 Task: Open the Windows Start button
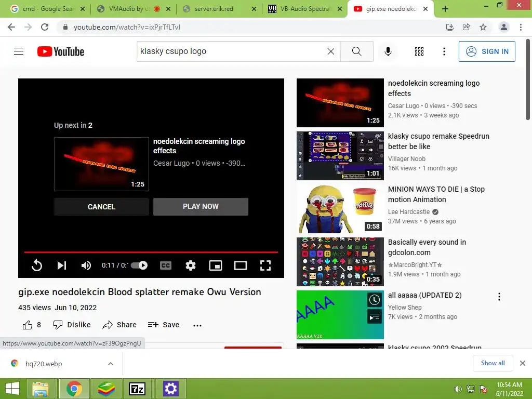(x=12, y=389)
